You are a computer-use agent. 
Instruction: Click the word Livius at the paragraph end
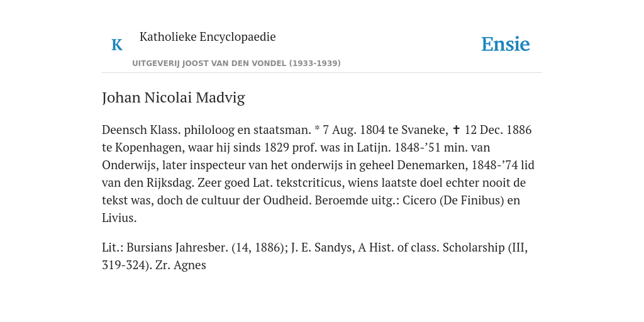[118, 218]
